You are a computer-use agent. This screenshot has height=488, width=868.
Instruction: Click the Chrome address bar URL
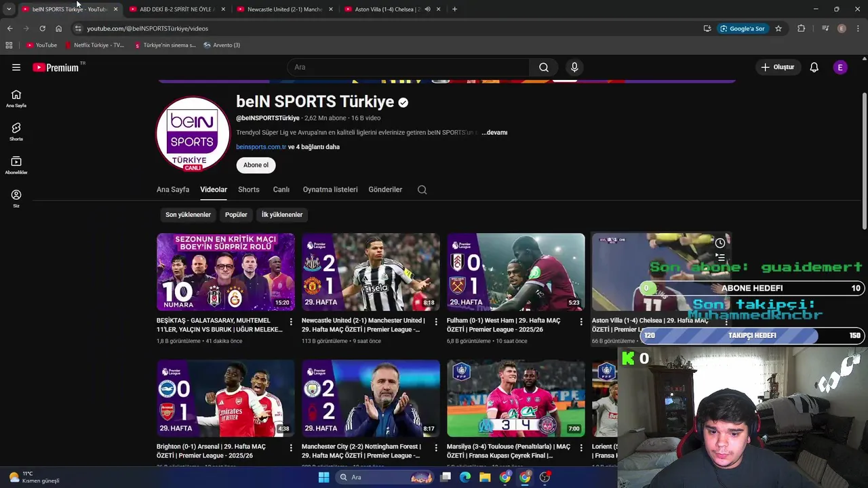click(x=147, y=28)
